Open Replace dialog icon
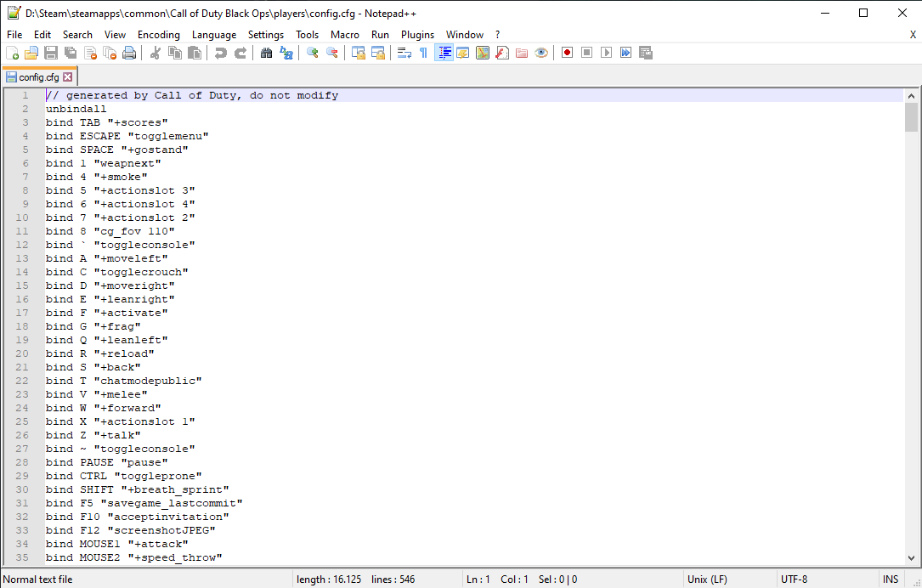This screenshot has width=922, height=588. 286,53
